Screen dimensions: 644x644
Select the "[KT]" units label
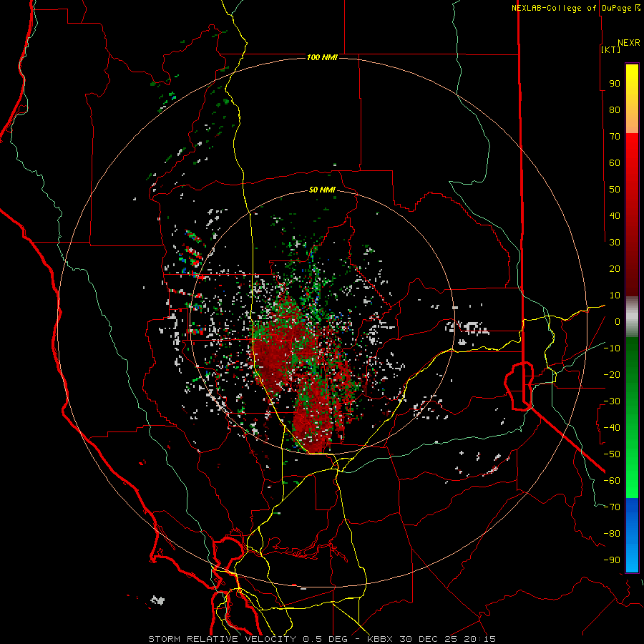click(x=611, y=49)
